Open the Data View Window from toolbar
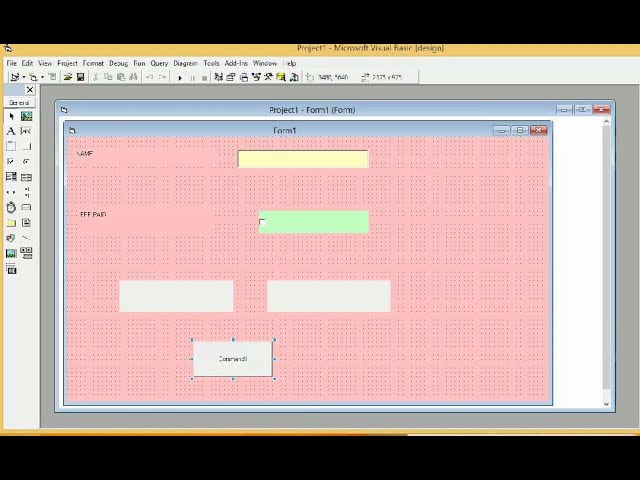 [281, 77]
